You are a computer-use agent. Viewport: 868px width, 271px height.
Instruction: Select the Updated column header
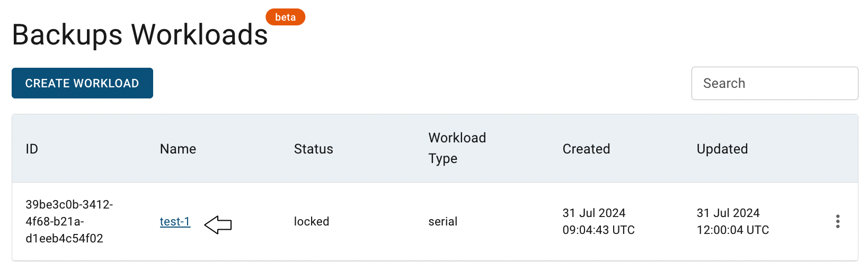click(x=722, y=149)
